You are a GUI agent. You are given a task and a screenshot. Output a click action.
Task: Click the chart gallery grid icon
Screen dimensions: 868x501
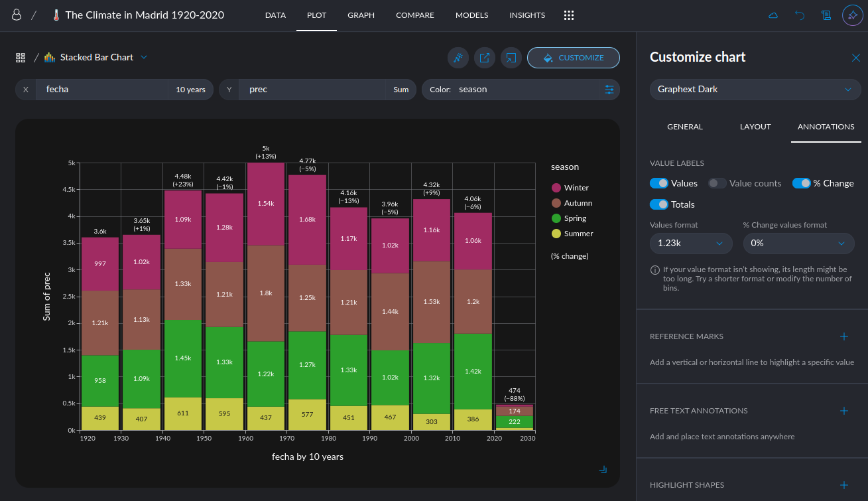pyautogui.click(x=21, y=58)
